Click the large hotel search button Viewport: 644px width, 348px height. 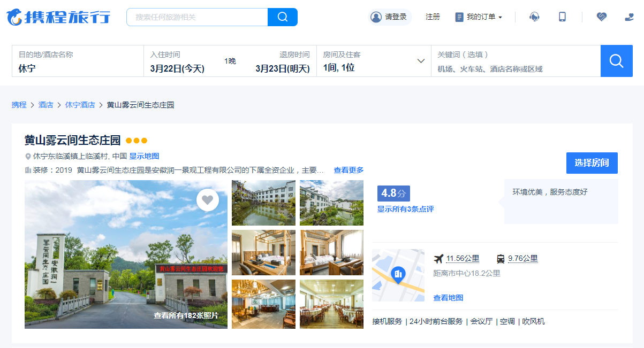coord(617,61)
